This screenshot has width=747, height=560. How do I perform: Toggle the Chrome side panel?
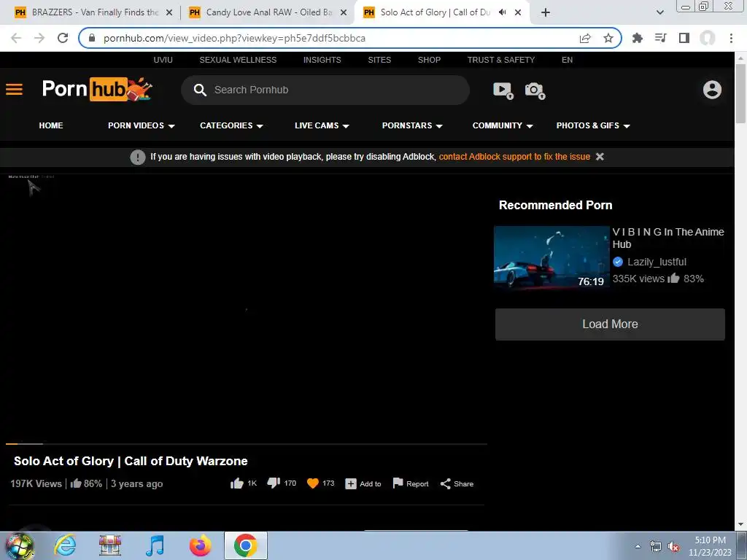tap(684, 38)
